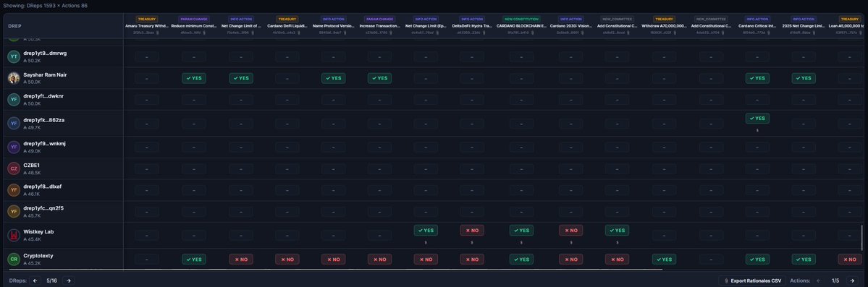Open the Wistkey Lab DRep name link

click(x=38, y=232)
